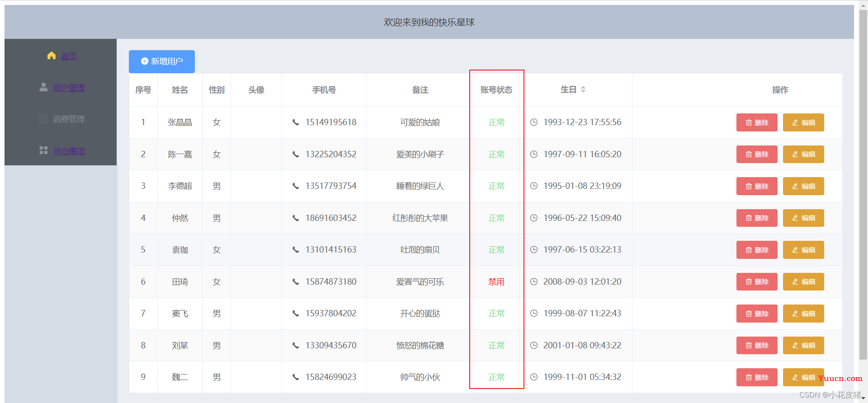Click the home icon beside 首页
Viewport: 868px width, 403px height.
pos(52,56)
